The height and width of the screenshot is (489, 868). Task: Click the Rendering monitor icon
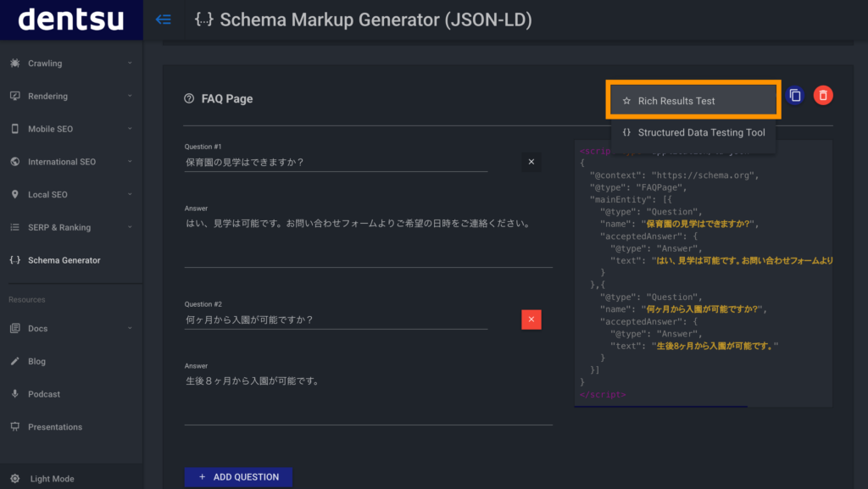(x=15, y=96)
